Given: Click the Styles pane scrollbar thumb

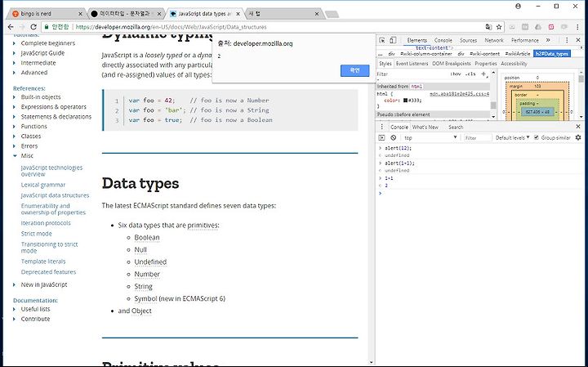Looking at the screenshot, I should click(x=493, y=105).
